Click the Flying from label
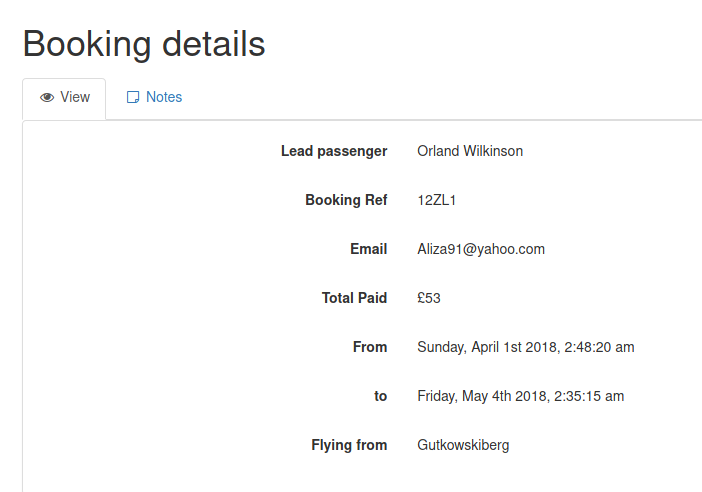 (349, 445)
